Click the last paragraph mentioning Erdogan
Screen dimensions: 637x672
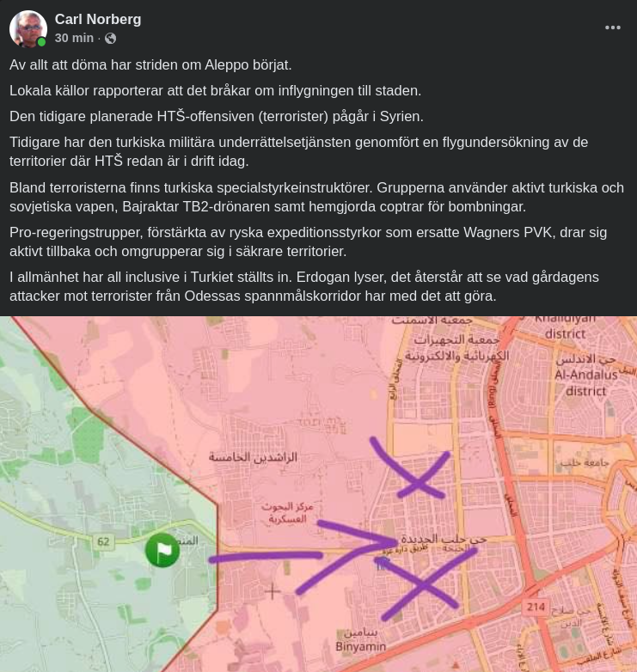point(304,286)
